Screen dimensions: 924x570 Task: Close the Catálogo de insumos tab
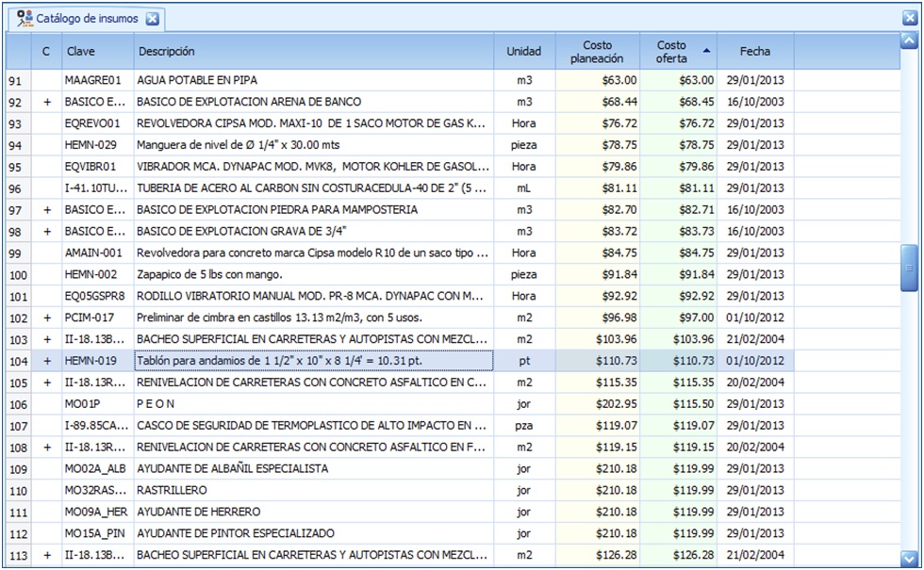153,19
